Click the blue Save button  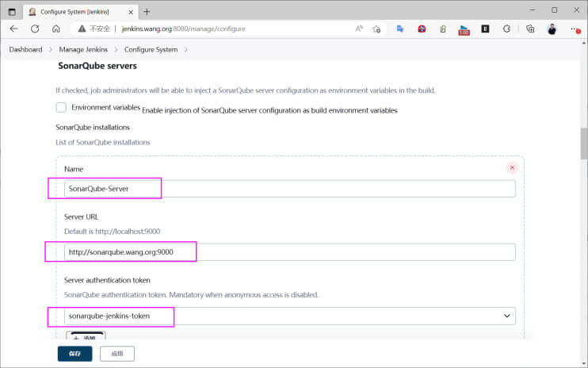coord(75,354)
